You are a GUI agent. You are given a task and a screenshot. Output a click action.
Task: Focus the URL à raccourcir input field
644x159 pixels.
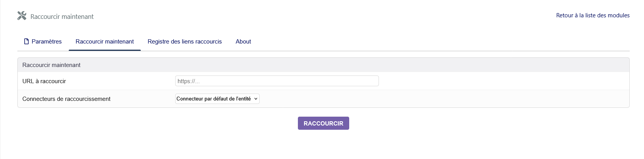(277, 81)
